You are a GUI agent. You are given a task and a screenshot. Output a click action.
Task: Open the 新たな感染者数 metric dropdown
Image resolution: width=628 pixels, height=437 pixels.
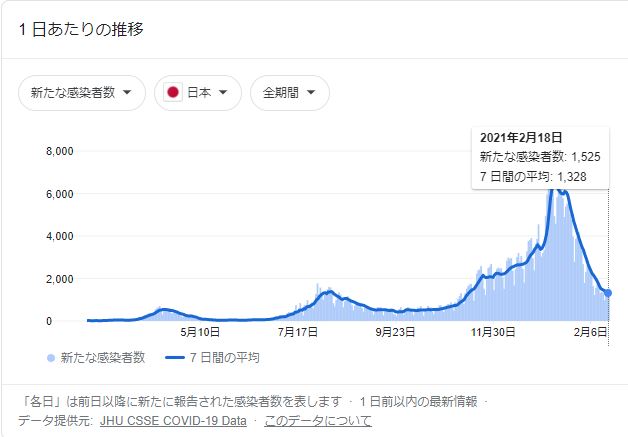[x=81, y=93]
